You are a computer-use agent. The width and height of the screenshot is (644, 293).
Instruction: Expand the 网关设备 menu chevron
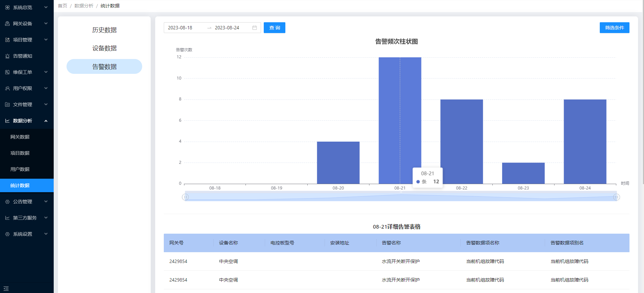[x=46, y=24]
